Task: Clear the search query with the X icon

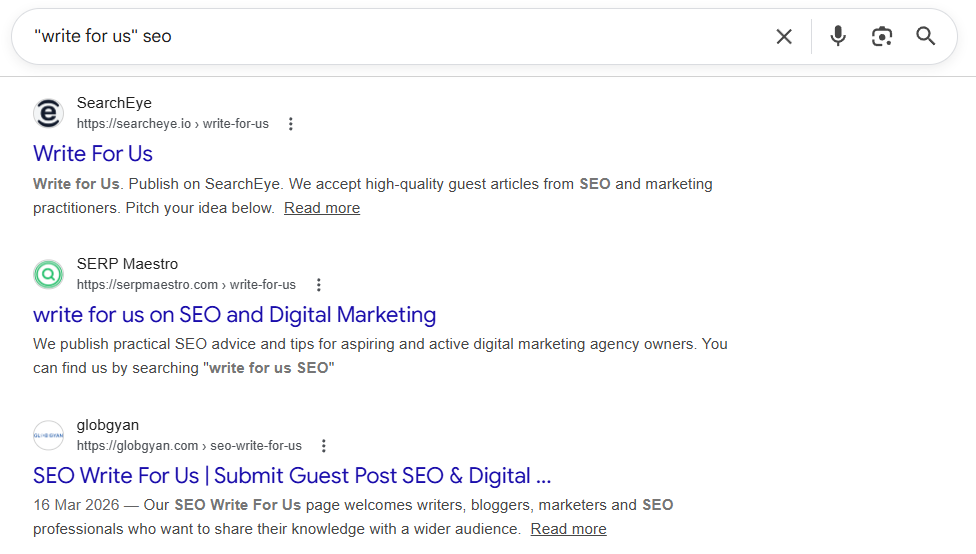Action: [784, 37]
